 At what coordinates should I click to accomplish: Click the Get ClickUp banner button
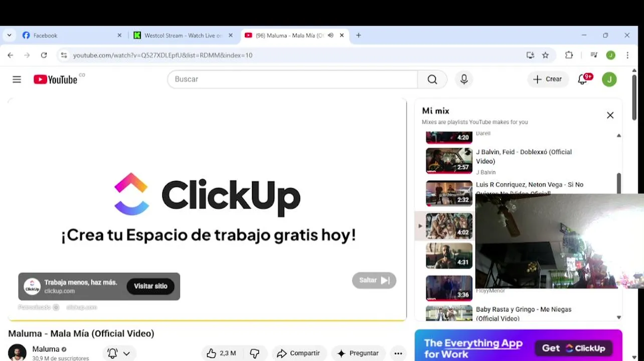point(573,348)
